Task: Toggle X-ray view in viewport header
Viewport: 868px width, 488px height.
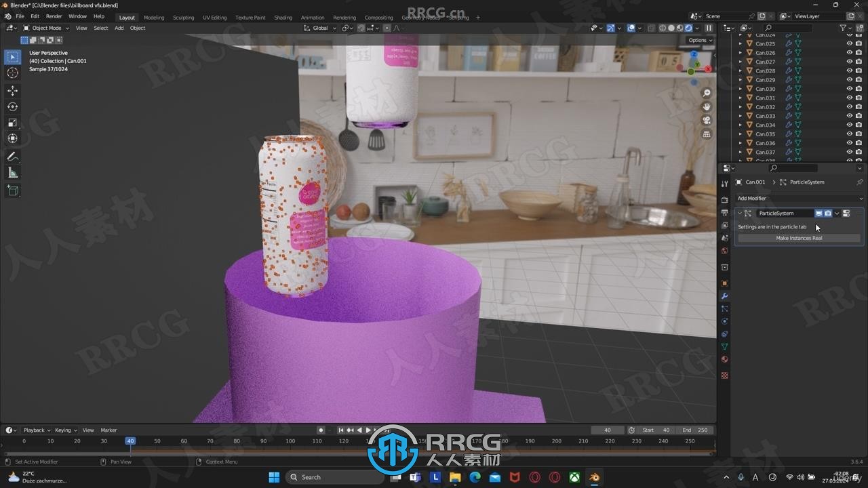Action: tap(652, 28)
